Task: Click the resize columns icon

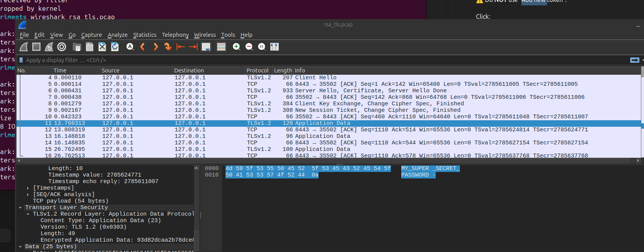Action: click(x=275, y=47)
